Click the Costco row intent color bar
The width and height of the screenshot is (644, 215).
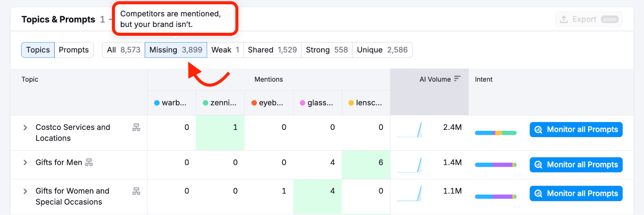pyautogui.click(x=495, y=133)
